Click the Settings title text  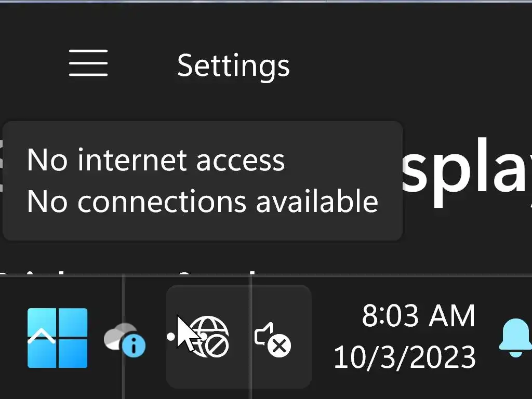(233, 65)
